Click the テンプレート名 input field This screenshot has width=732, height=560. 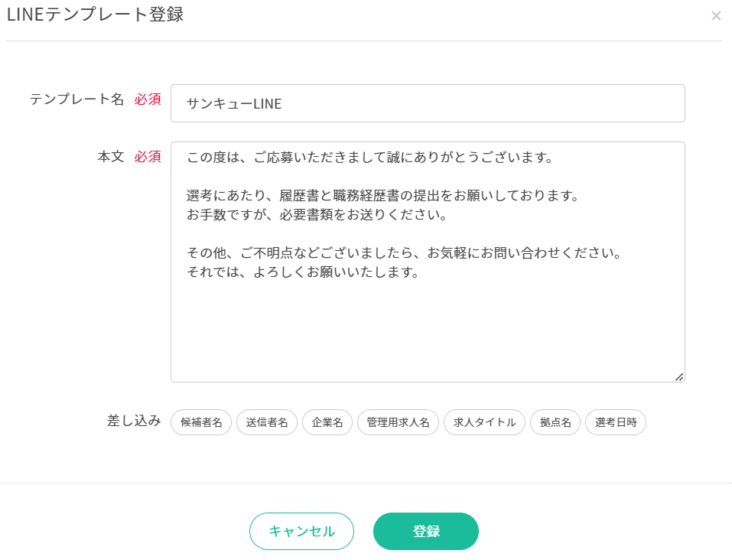point(428,103)
